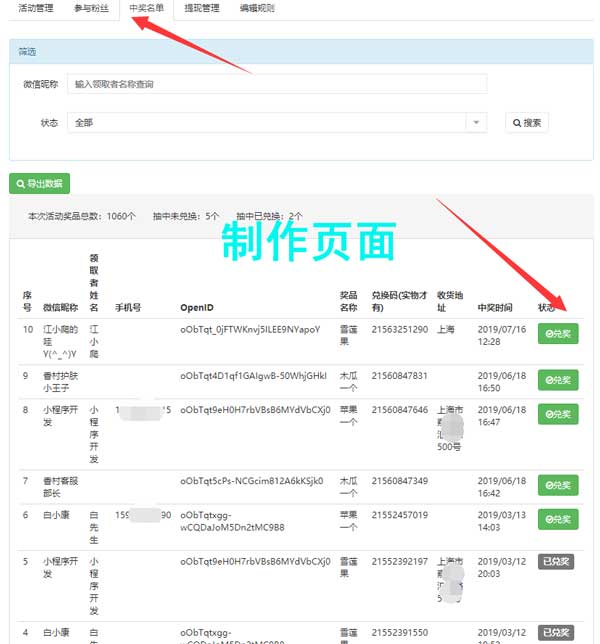Click nickname 香村客服部长
The width and height of the screenshot is (600, 644).
point(60,487)
